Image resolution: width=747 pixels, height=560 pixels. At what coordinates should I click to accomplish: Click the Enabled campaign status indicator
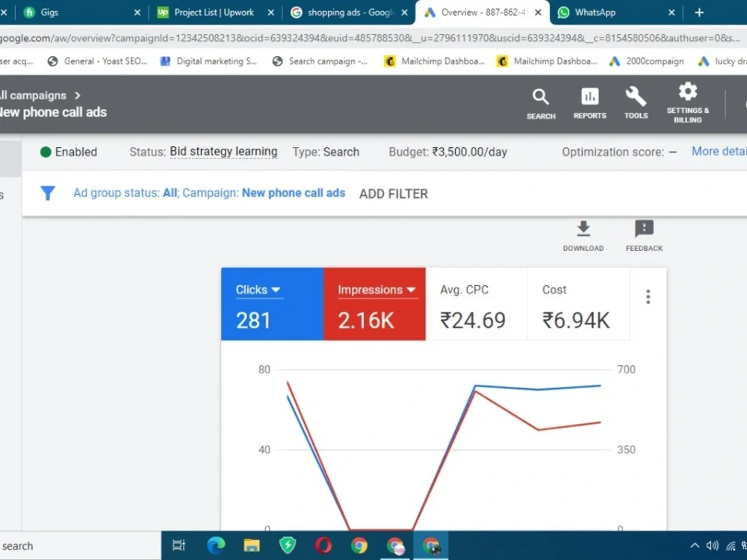pos(69,152)
